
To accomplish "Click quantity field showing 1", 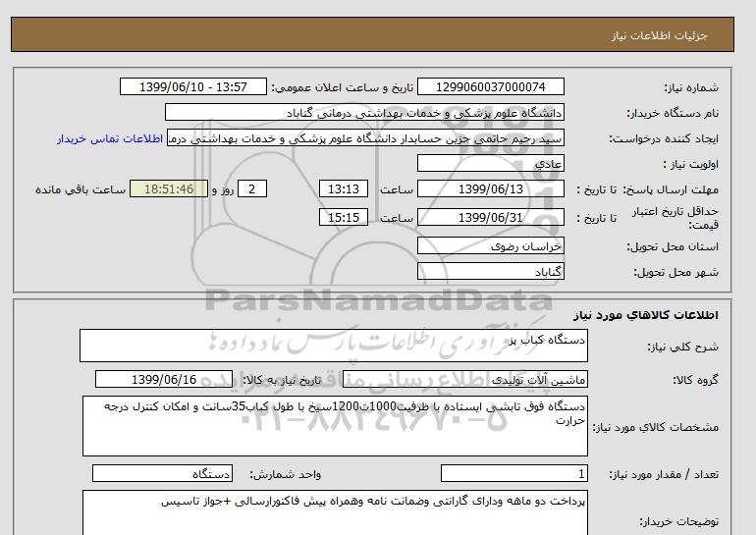I will click(x=514, y=473).
